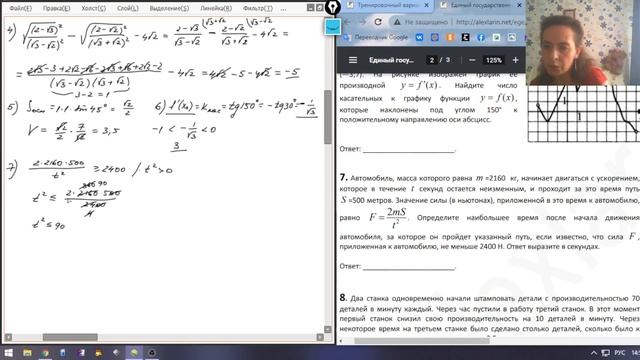This screenshot has width=640, height=360.
Task: Open the green document bookmark icon
Action: point(496,37)
